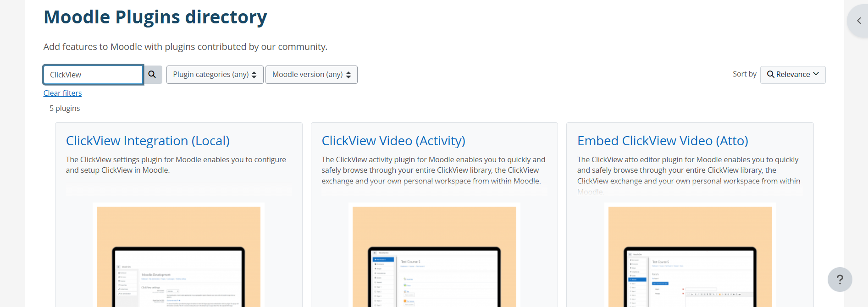
Task: Focus the plugin search field containing ClickView
Action: [93, 75]
